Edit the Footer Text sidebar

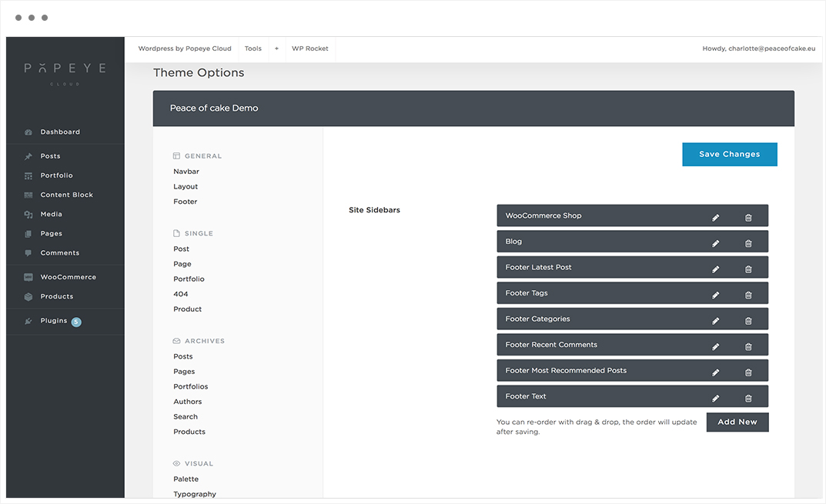pyautogui.click(x=715, y=398)
